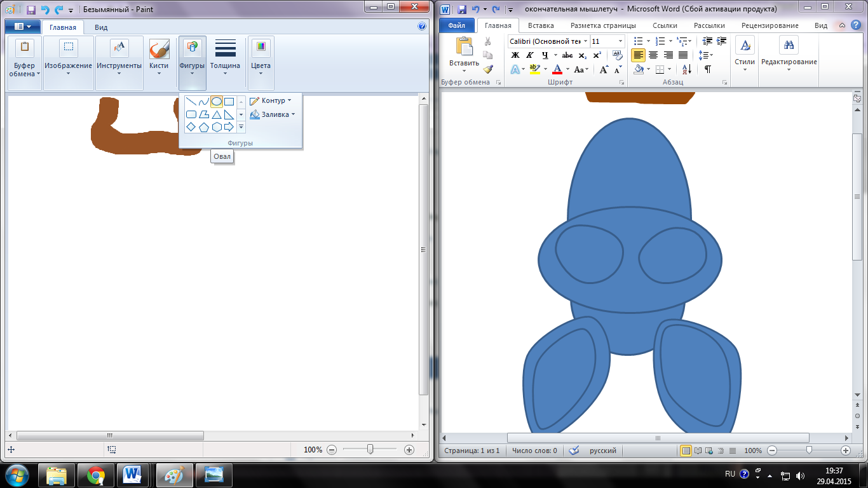
Task: Click Grow Font icon in Word
Action: click(604, 69)
